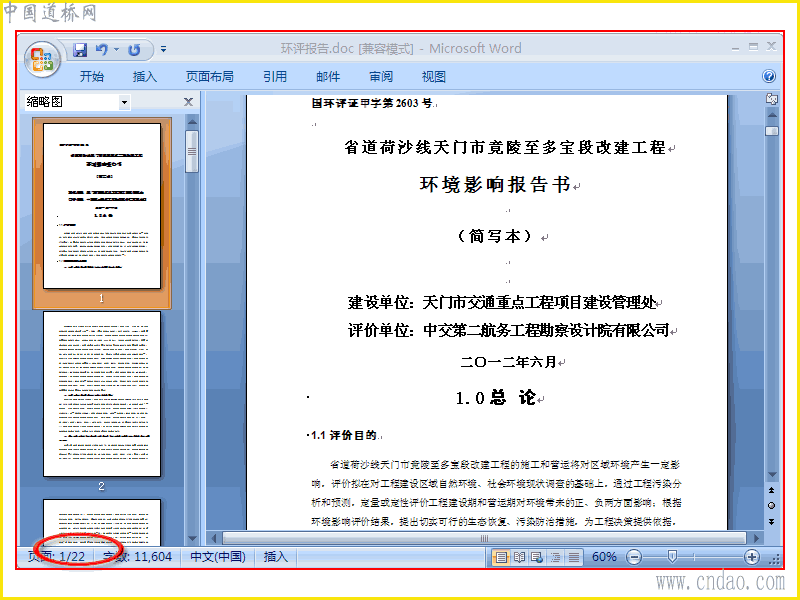Image resolution: width=800 pixels, height=600 pixels.
Task: Open word count 11,604 in status bar
Action: 138,557
